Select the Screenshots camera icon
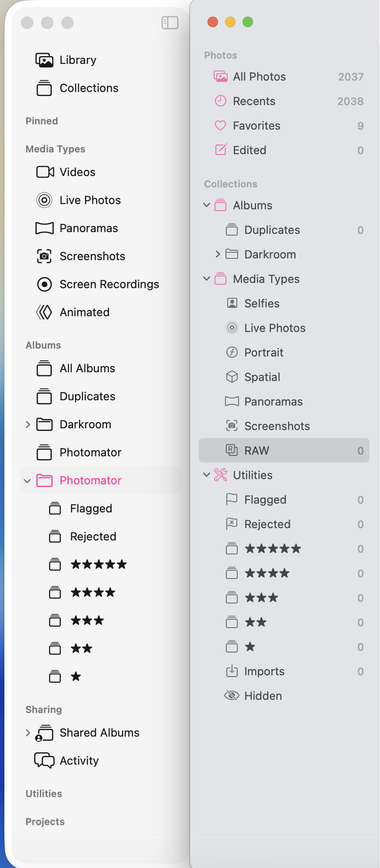 pos(232,426)
